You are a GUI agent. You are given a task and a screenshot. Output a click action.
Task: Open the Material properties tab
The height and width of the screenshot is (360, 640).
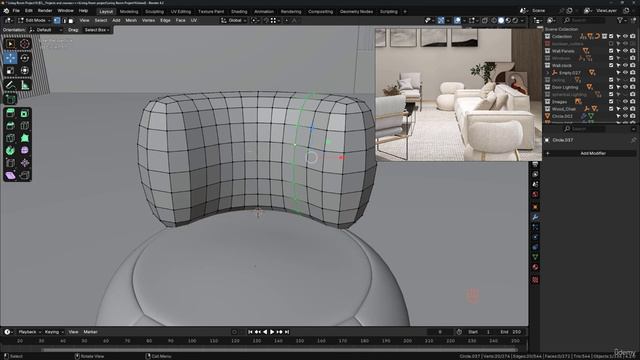[x=535, y=267]
